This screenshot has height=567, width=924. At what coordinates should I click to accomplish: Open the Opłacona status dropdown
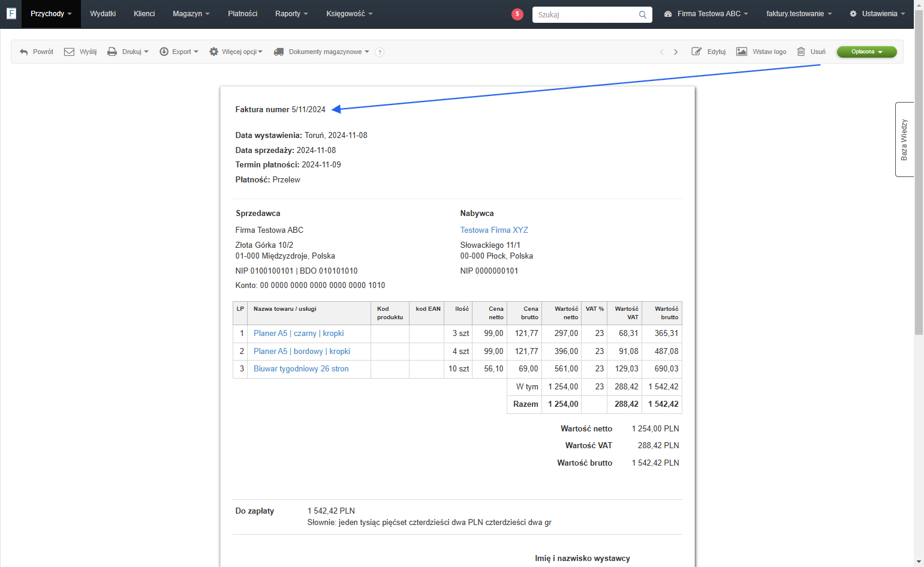(866, 52)
